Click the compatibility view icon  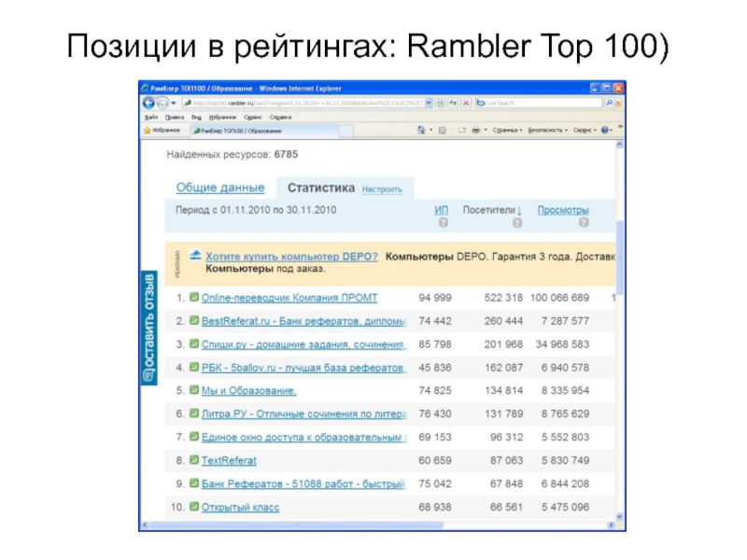point(440,103)
